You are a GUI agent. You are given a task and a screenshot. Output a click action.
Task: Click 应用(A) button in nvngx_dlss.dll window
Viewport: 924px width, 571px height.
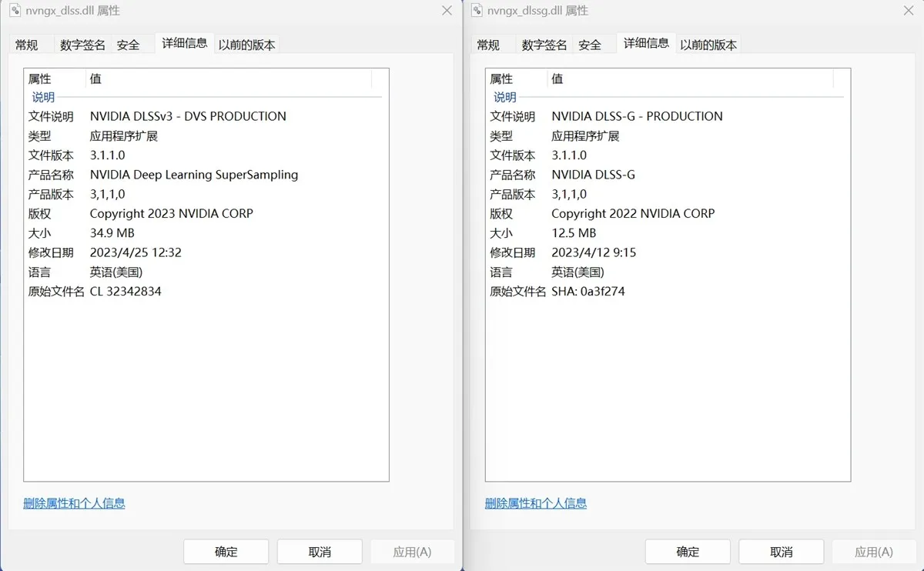tap(413, 552)
